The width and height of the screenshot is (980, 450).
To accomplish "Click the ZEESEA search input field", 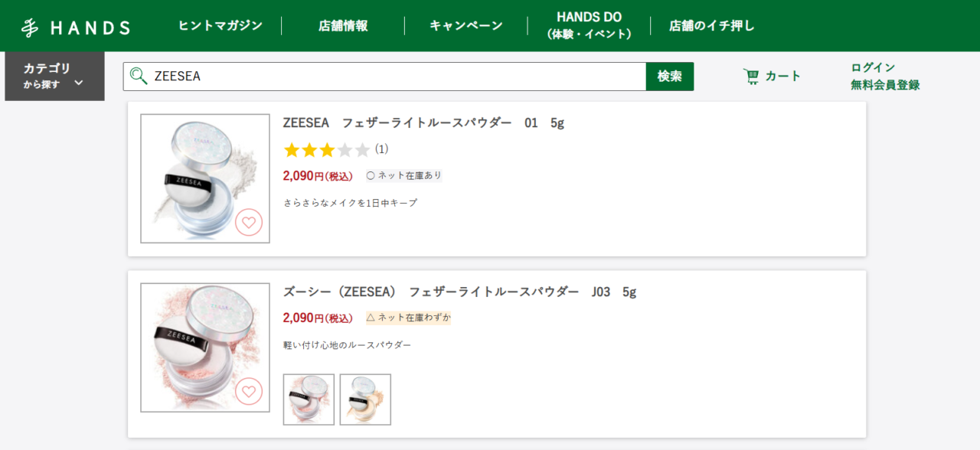I will (x=398, y=77).
